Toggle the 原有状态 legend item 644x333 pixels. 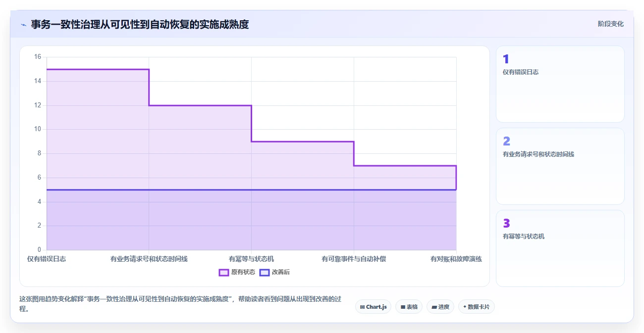click(x=237, y=272)
